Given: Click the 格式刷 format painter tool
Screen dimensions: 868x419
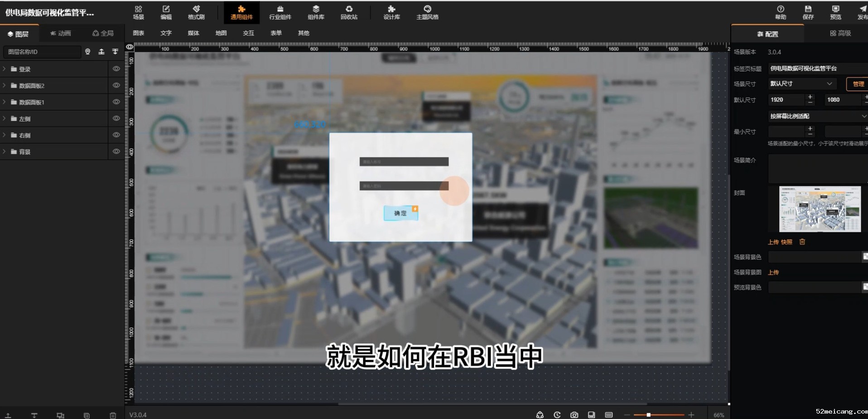Looking at the screenshot, I should point(196,12).
